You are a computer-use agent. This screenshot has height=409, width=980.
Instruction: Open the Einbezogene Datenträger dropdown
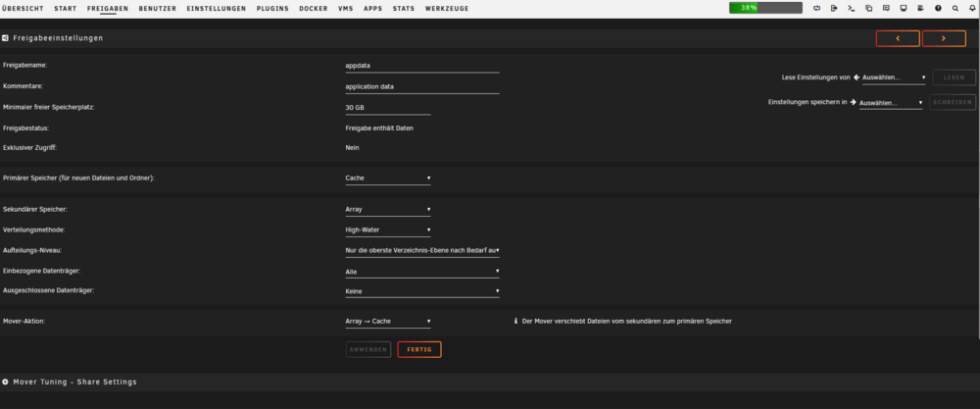(422, 272)
